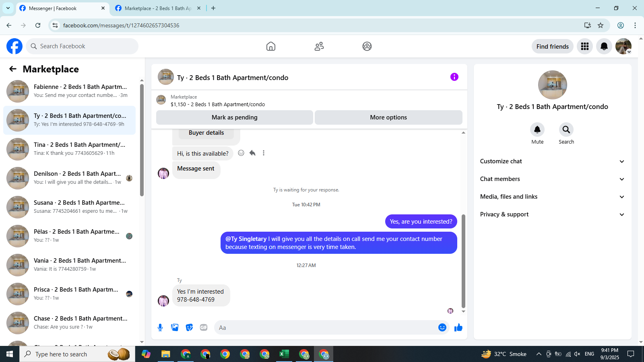644x362 pixels.
Task: Reply to 'Hi, is this available?' message
Action: [252, 153]
